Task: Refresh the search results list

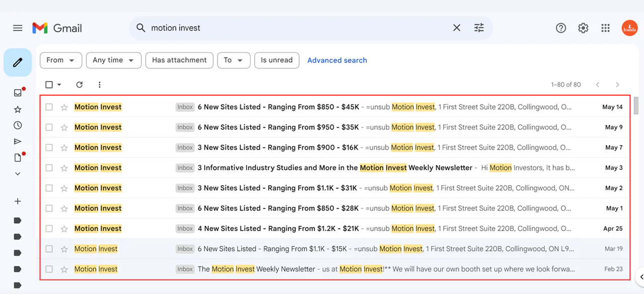Action: click(x=79, y=85)
